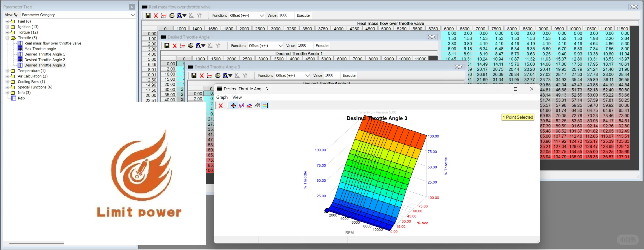Screen dimensions: 644x250
Task: Expand the Fuel (6) folder
Action: coord(7,21)
